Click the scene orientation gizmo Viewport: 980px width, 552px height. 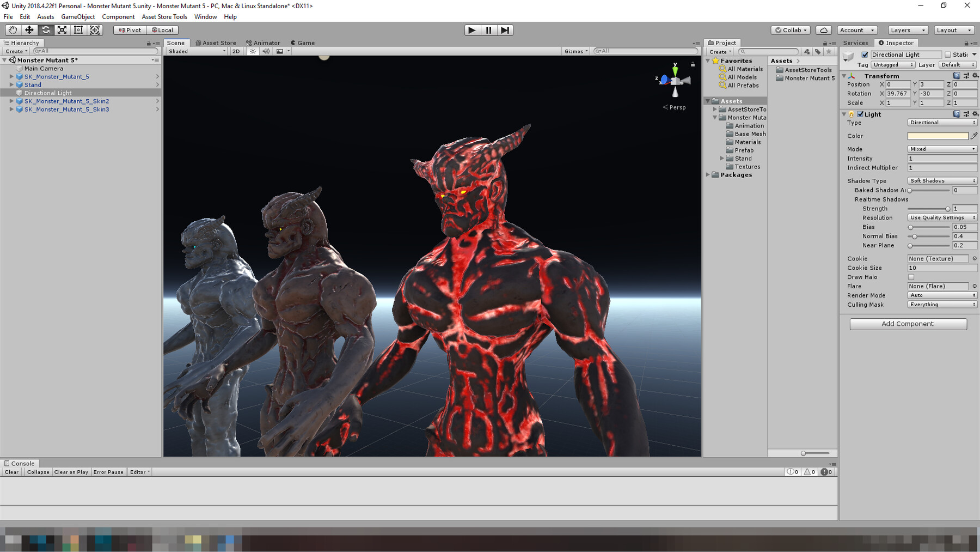675,81
